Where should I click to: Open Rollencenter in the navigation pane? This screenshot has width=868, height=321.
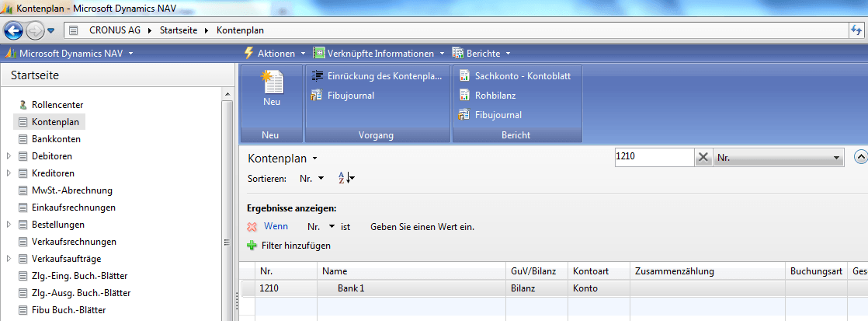pyautogui.click(x=57, y=105)
